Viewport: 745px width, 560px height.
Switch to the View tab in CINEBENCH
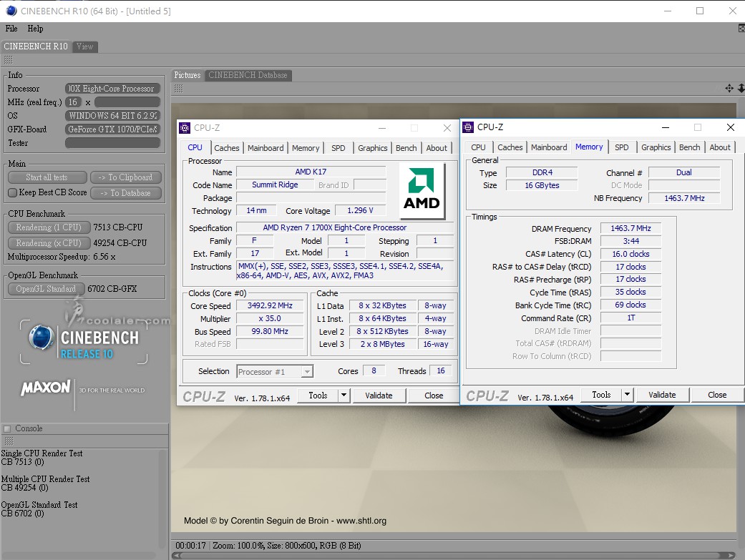coord(85,46)
